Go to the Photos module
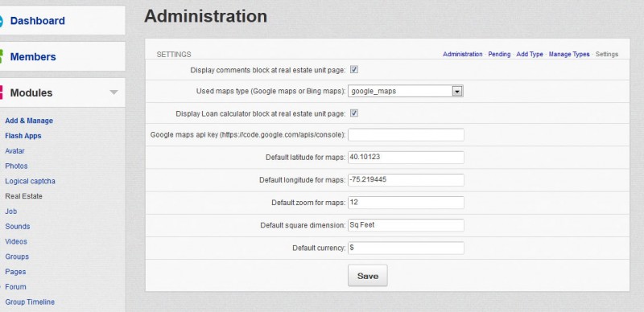Viewport: 644px width, 312px height. 16,166
